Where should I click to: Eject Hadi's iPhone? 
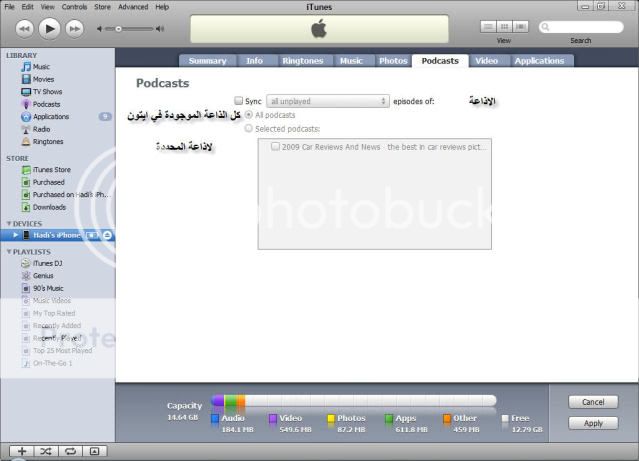pos(107,235)
